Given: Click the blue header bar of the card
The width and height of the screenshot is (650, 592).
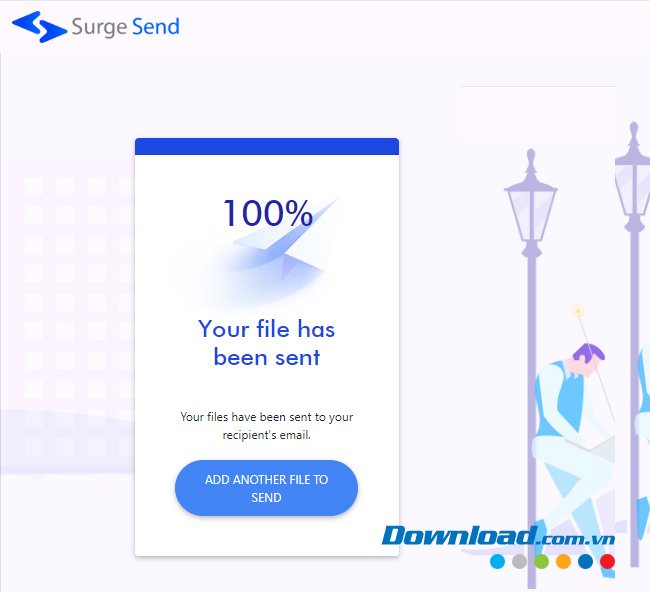Looking at the screenshot, I should click(267, 146).
